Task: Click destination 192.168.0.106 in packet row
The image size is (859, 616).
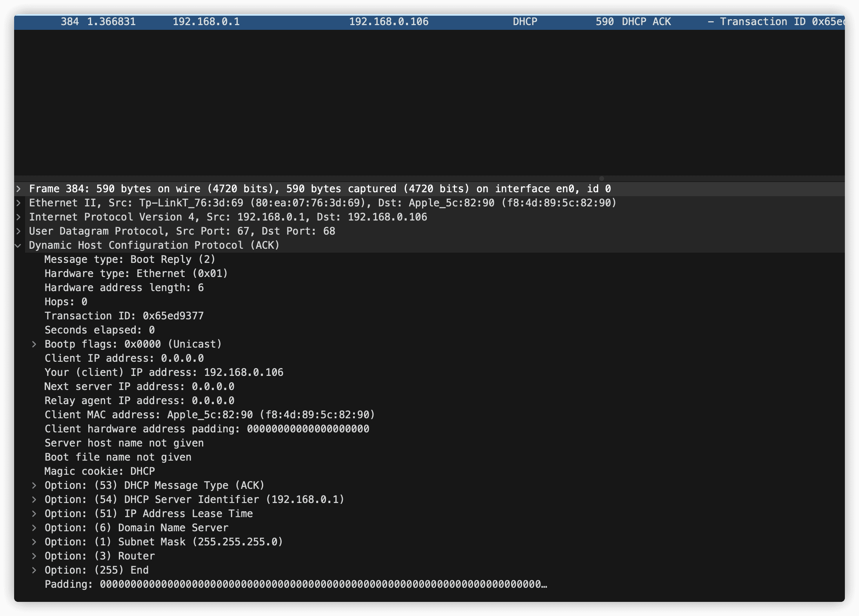Action: point(389,22)
